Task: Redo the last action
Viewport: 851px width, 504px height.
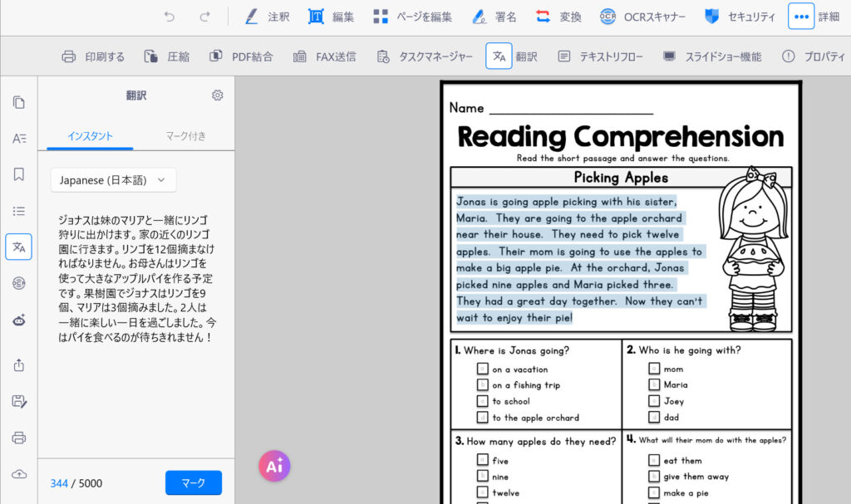Action: 204,17
